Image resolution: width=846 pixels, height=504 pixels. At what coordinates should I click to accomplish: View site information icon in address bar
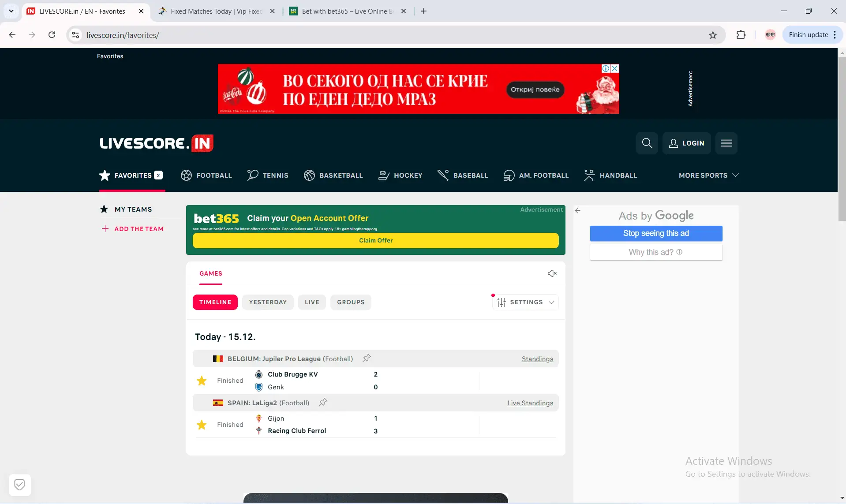point(75,35)
